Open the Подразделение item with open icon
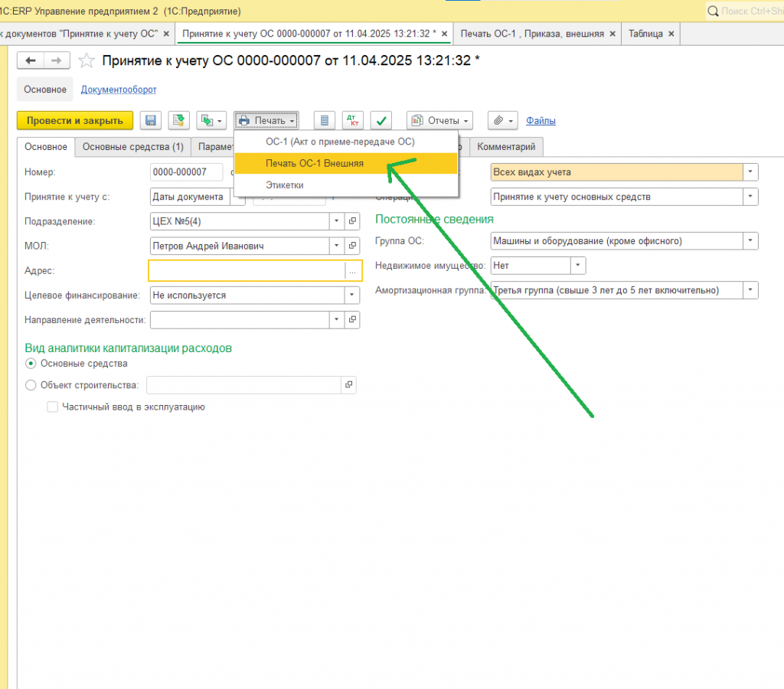784x689 pixels. tap(352, 221)
